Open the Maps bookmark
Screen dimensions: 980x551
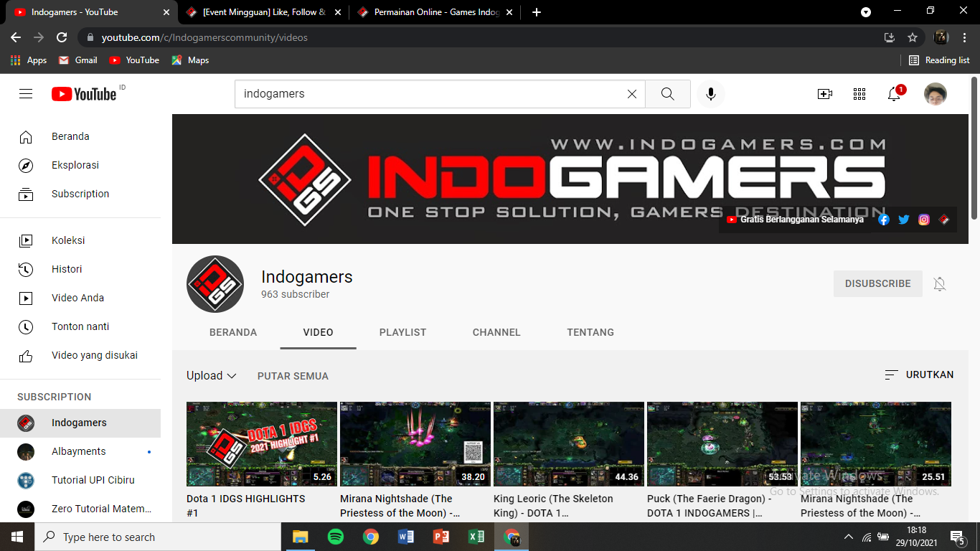point(190,60)
